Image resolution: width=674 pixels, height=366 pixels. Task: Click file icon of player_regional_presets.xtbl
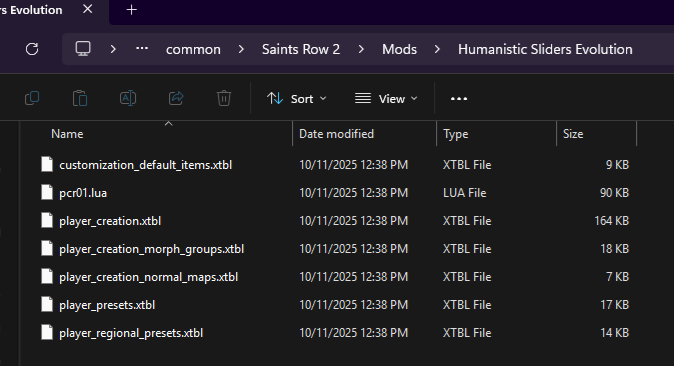[x=47, y=332]
